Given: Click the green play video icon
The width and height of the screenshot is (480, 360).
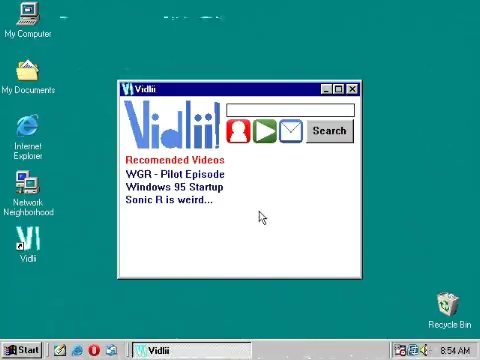Looking at the screenshot, I should (x=265, y=131).
